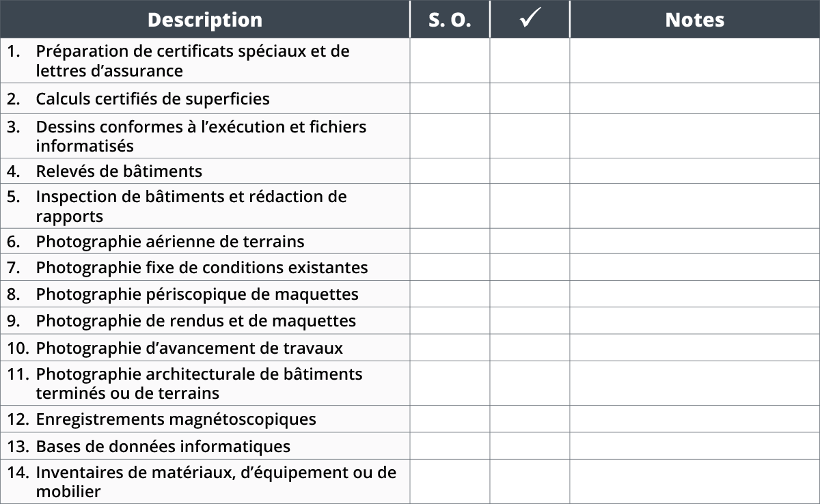The width and height of the screenshot is (820, 504).
Task: Click the Notes column header
Action: pyautogui.click(x=695, y=19)
